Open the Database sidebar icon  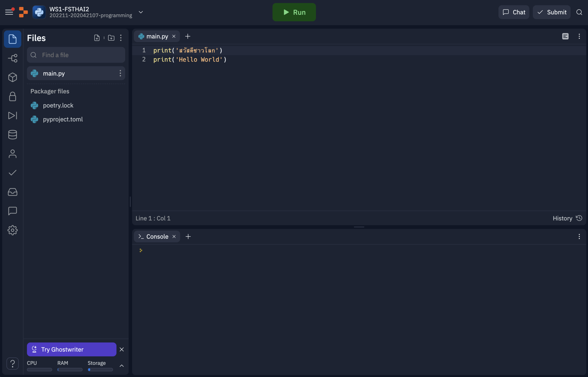pos(13,135)
